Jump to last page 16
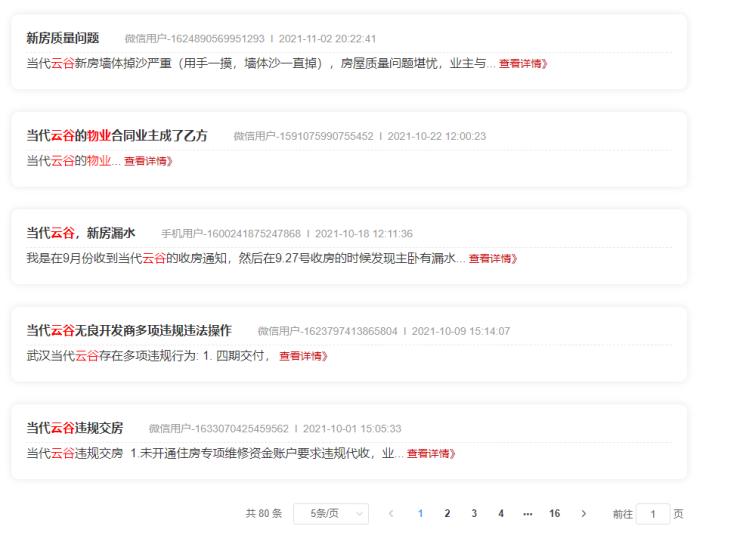The image size is (740, 554). [555, 513]
